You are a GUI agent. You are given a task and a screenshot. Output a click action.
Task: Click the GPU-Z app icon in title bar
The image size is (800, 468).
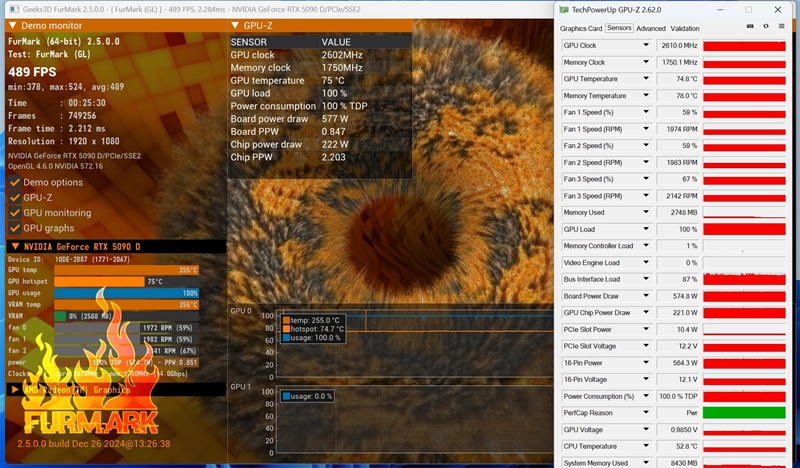pos(564,9)
